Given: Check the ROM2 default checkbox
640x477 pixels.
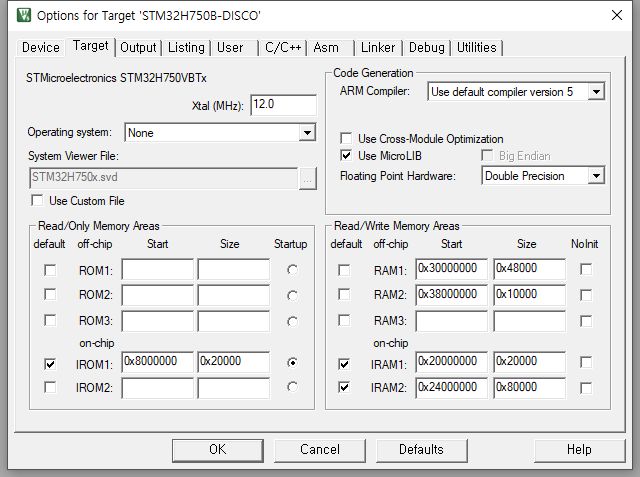Looking at the screenshot, I should click(x=50, y=294).
